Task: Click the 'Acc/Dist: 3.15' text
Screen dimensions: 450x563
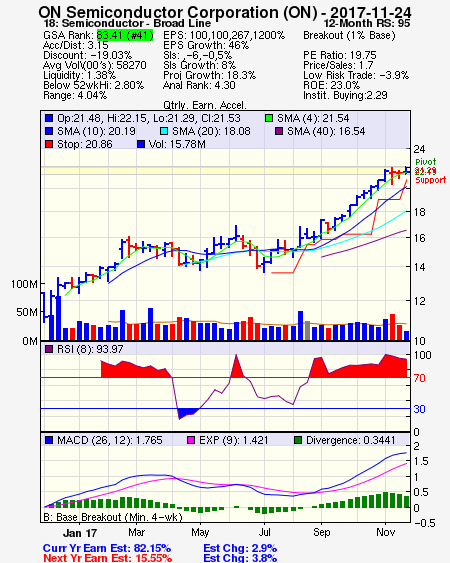Action: click(x=75, y=45)
